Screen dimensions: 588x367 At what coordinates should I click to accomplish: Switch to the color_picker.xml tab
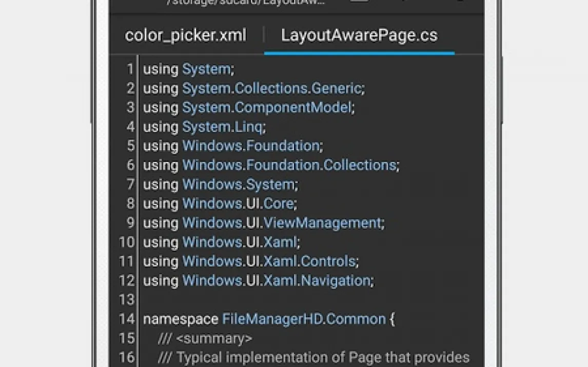click(x=186, y=35)
